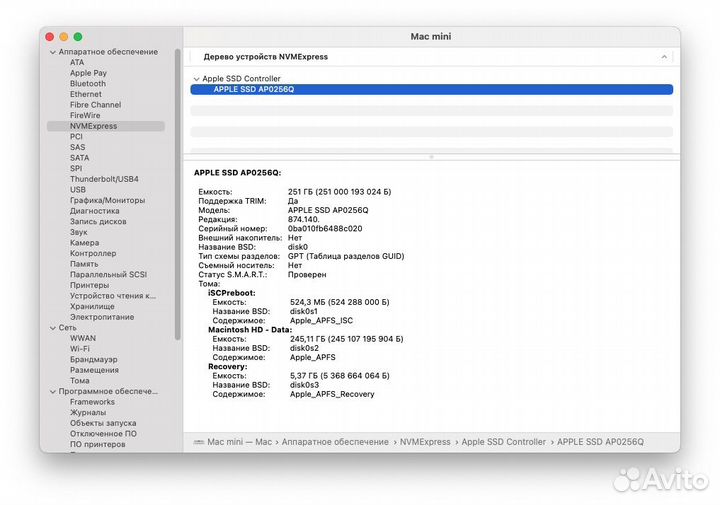Click the Mac mini computer icon in path bar
This screenshot has height=505, width=720.
point(199,442)
